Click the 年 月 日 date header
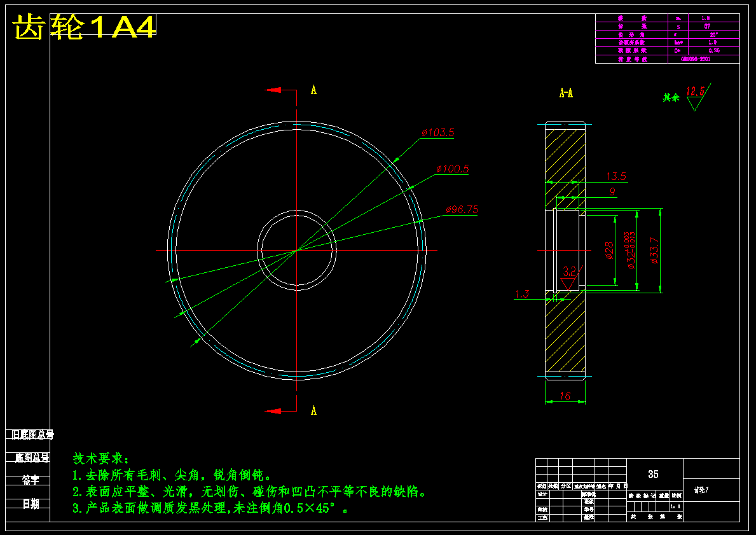756x535 pixels. tap(618, 486)
